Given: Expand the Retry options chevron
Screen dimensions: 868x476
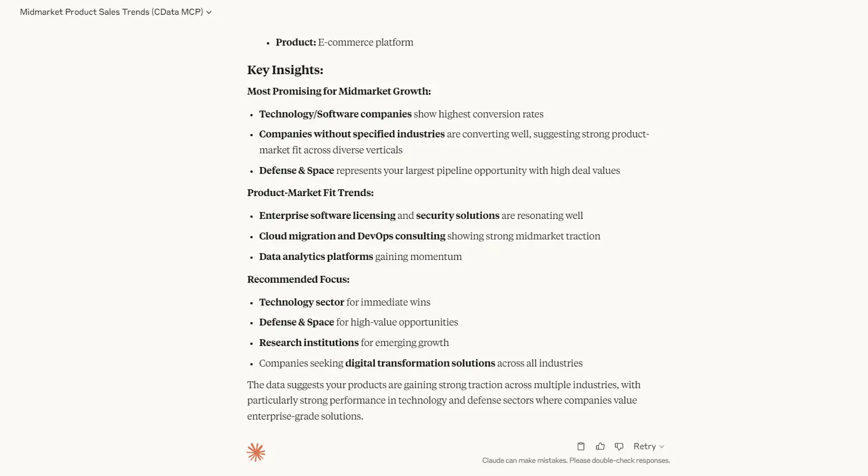Looking at the screenshot, I should click(x=662, y=446).
